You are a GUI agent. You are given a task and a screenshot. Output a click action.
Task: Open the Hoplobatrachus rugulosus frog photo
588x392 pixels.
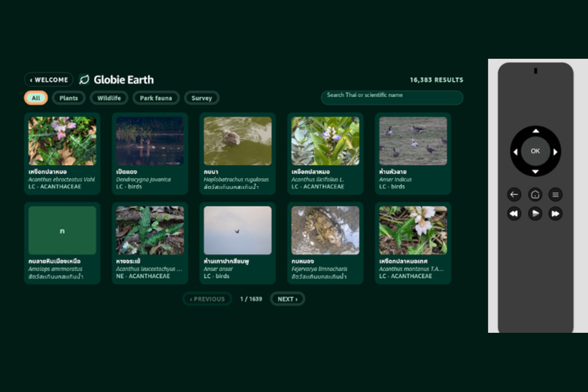coord(238,141)
